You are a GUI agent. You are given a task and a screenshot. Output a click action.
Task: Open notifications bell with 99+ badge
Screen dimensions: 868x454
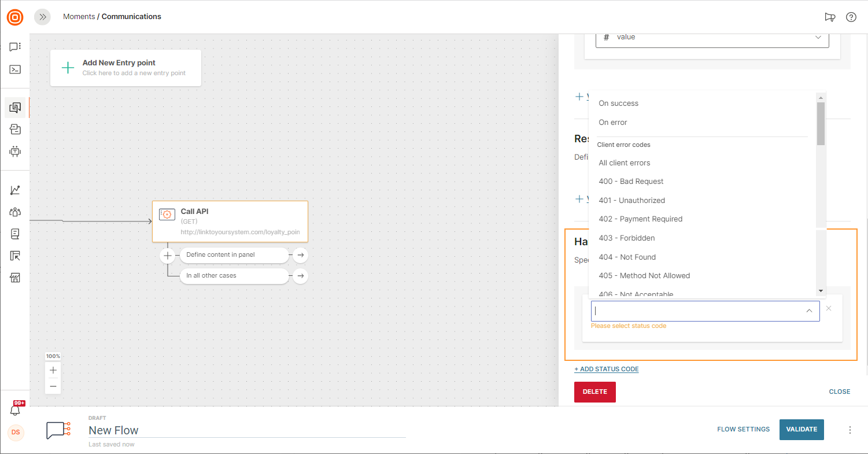coord(16,409)
